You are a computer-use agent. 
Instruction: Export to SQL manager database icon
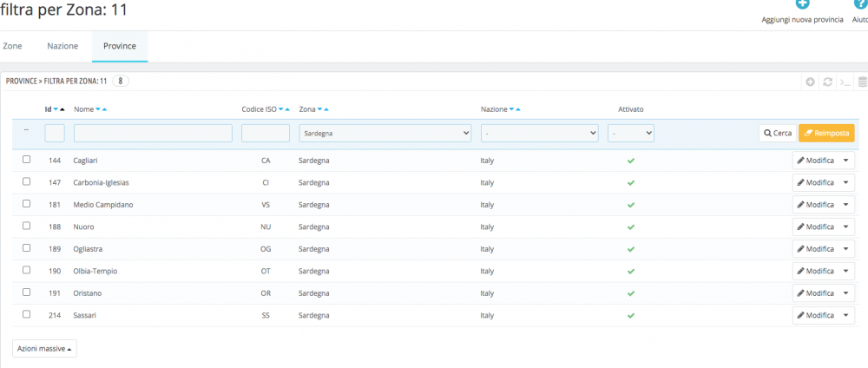point(862,82)
